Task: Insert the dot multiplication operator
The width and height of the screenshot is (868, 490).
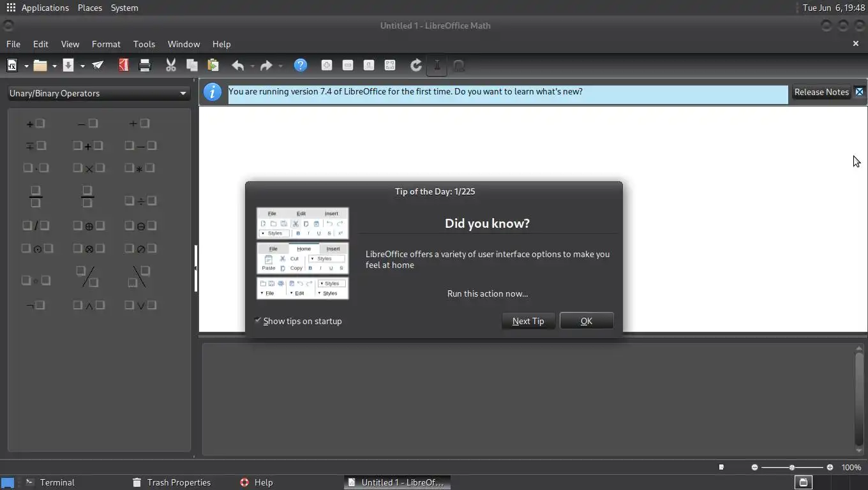Action: (36, 168)
